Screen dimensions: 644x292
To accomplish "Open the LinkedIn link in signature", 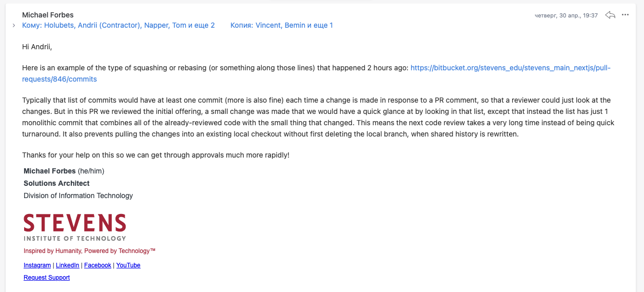I will (67, 265).
